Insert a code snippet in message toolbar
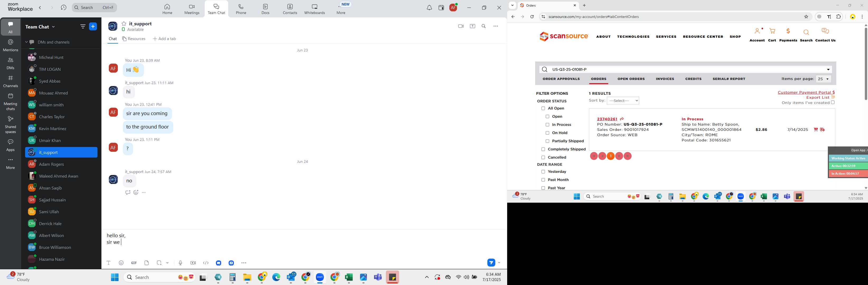 206,263
